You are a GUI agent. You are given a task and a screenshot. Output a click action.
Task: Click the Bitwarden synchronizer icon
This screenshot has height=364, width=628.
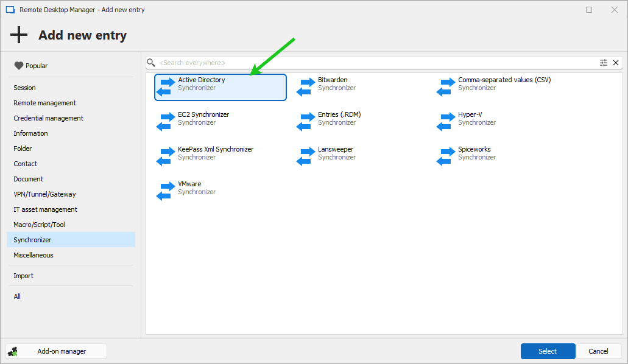coord(304,86)
